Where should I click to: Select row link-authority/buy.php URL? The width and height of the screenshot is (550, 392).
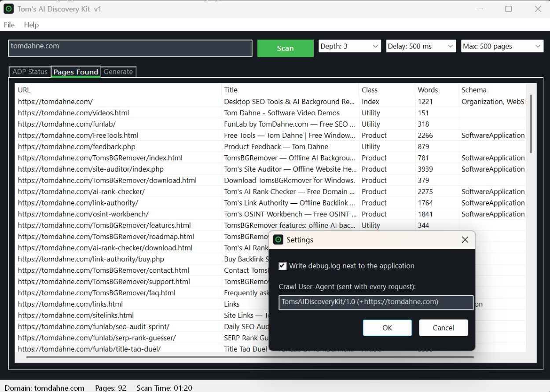91,259
